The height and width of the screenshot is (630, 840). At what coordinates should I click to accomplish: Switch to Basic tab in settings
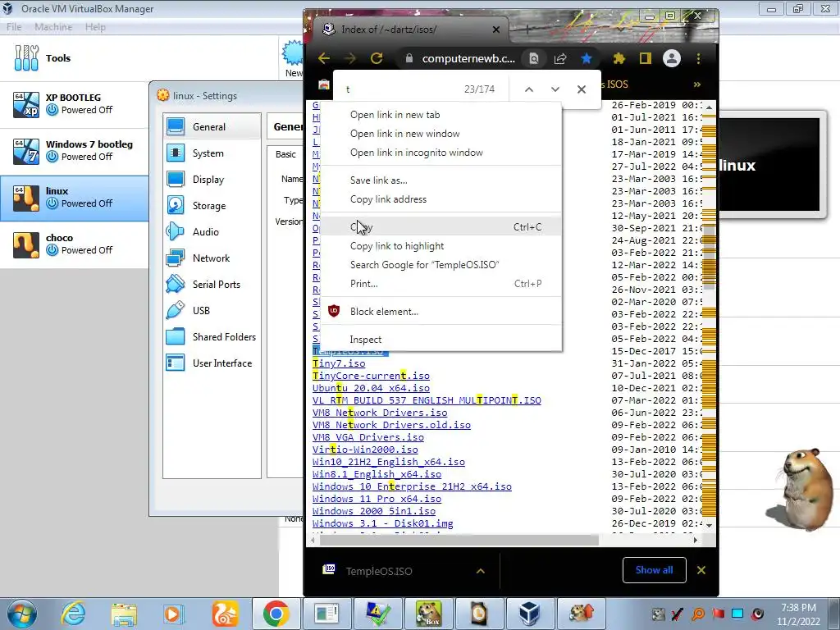(285, 154)
